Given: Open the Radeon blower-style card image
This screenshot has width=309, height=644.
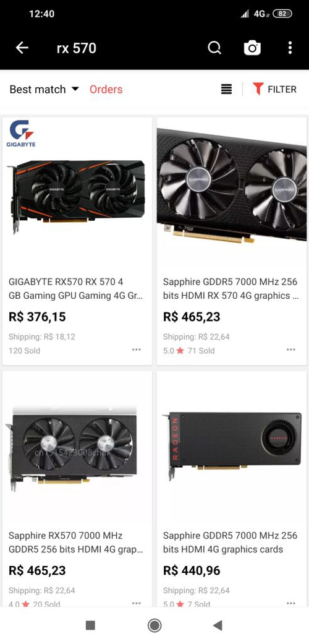Looking at the screenshot, I should [232, 447].
